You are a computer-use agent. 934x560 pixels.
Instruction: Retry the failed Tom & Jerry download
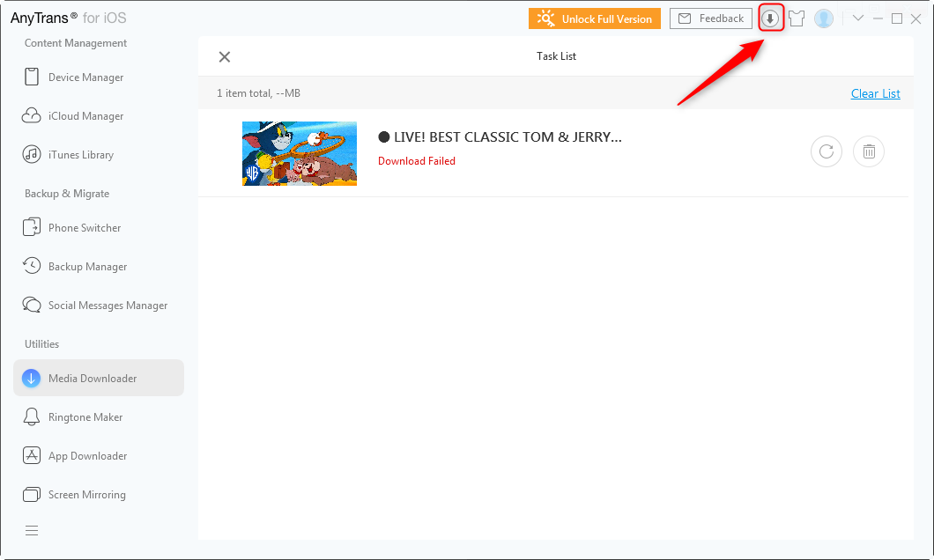[x=827, y=151]
